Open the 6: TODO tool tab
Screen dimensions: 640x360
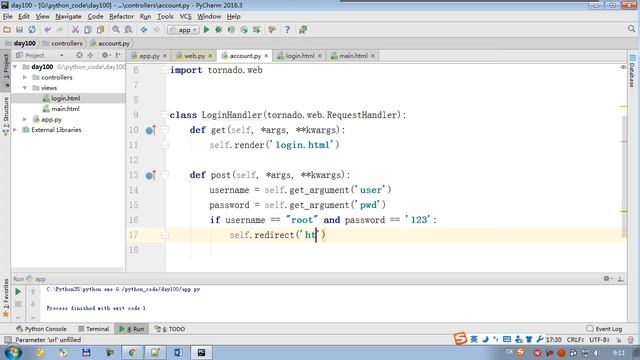170,329
